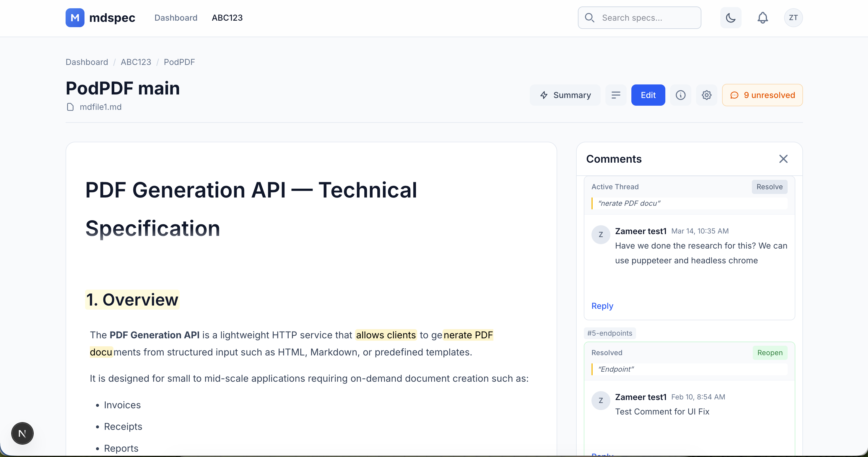Toggle the 9 unresolved comments filter

pyautogui.click(x=762, y=95)
